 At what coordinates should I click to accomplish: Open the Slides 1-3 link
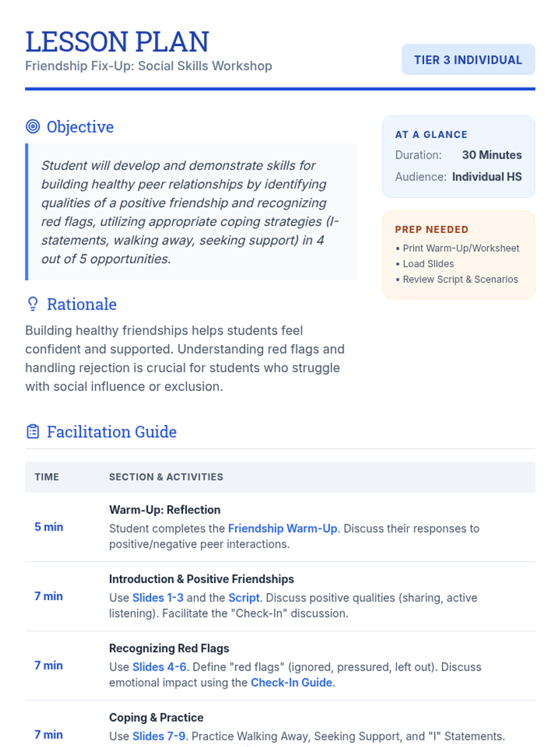(158, 598)
